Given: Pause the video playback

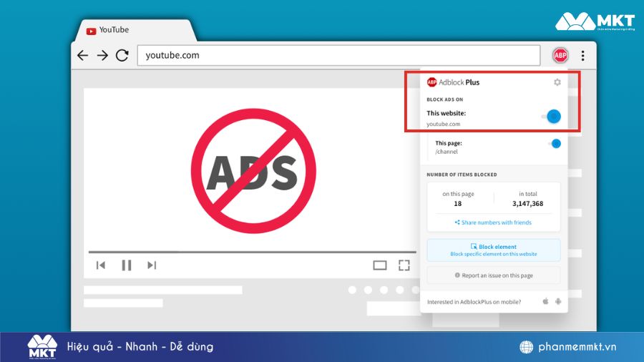Looking at the screenshot, I should pyautogui.click(x=127, y=265).
